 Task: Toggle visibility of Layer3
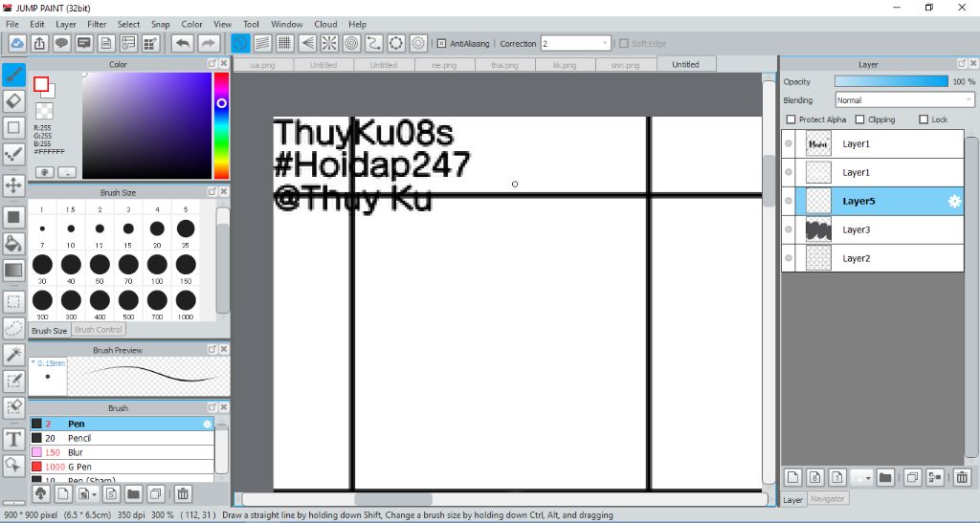[789, 229]
